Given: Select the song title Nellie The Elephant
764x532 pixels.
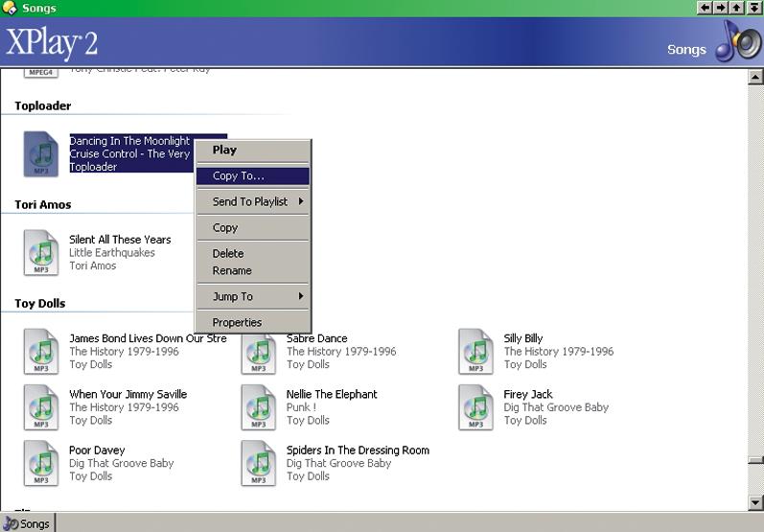Looking at the screenshot, I should point(332,394).
